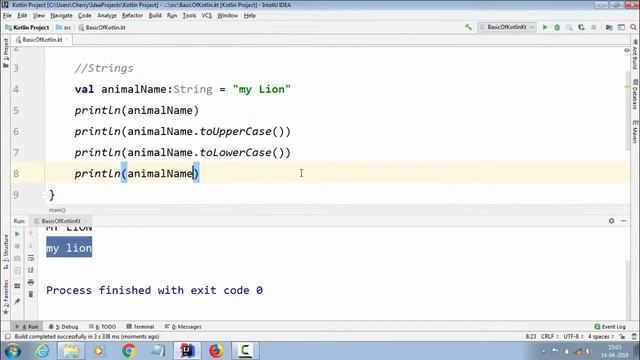Open the Debug tool window tab
This screenshot has width=640, height=360.
click(64, 327)
